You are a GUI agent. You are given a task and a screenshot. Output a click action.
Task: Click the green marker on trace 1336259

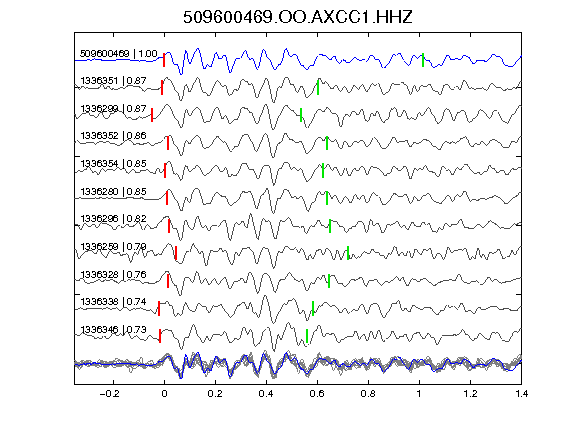pyautogui.click(x=348, y=253)
